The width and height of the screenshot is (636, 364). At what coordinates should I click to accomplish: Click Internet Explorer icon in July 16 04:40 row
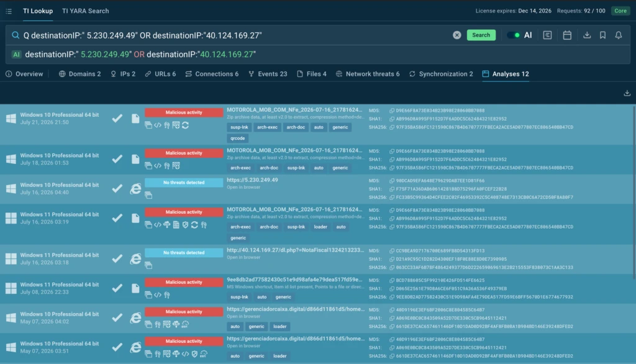tap(135, 189)
